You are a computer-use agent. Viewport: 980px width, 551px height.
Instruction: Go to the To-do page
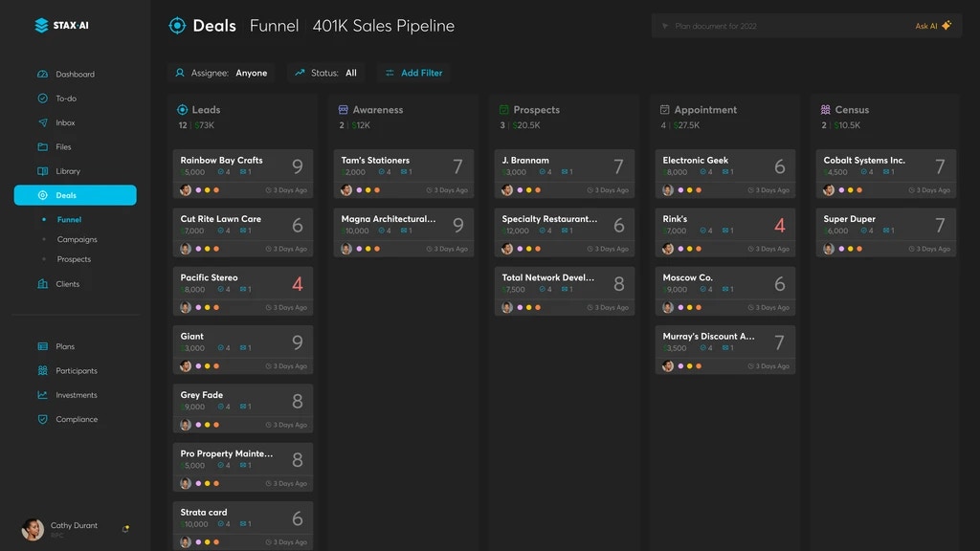point(65,99)
